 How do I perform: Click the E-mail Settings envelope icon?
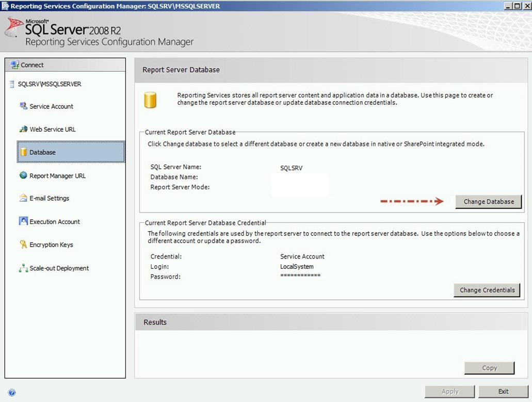pos(23,198)
